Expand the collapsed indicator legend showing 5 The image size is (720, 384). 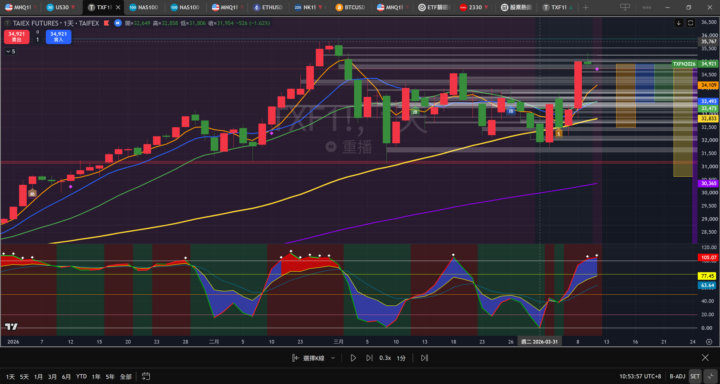tap(10, 51)
